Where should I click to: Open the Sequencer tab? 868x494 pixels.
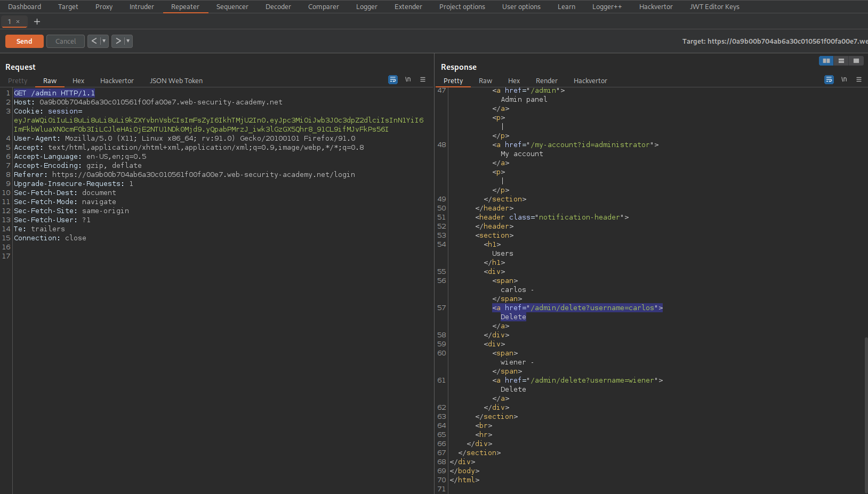[x=232, y=7]
